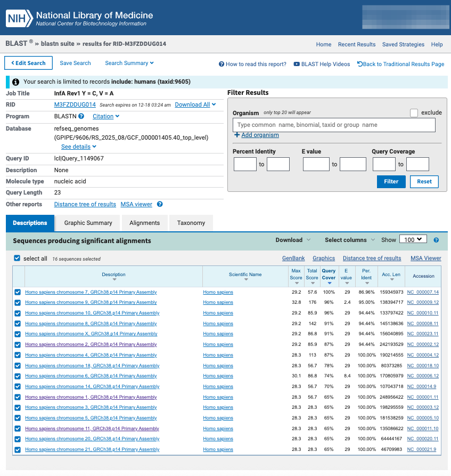The height and width of the screenshot is (476, 451).
Task: Click the BLASTN help question icon
Action: click(x=81, y=116)
